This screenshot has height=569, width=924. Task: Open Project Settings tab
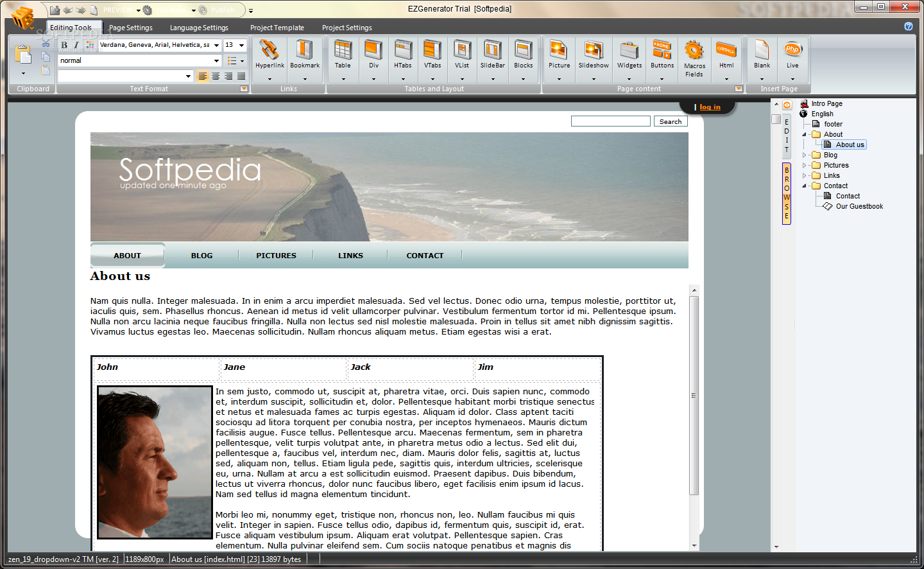coord(347,28)
